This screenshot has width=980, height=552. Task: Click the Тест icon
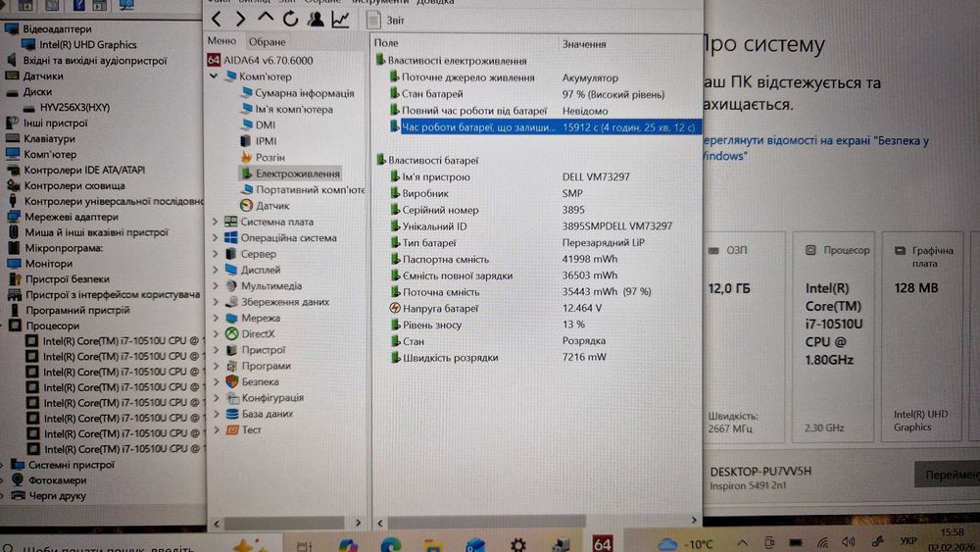click(x=232, y=430)
